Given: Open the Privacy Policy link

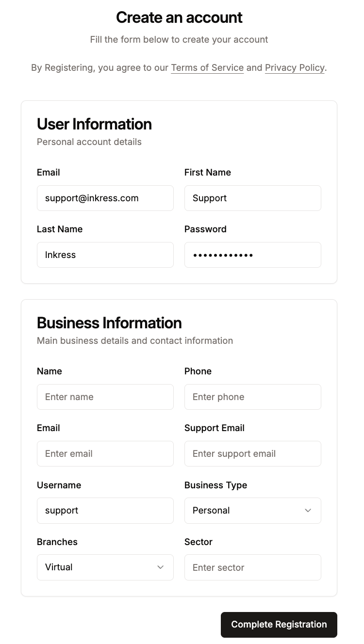Looking at the screenshot, I should pos(295,68).
